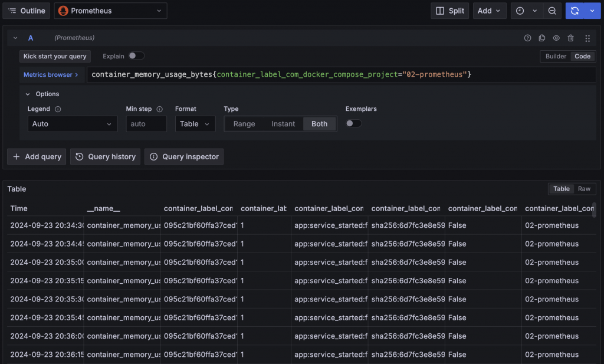
Task: Open the Query inspector
Action: tap(184, 157)
